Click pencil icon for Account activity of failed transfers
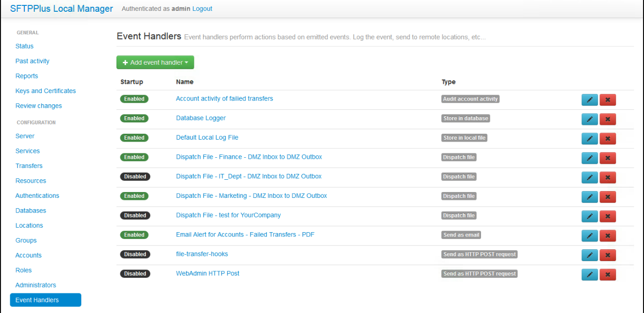 click(589, 100)
